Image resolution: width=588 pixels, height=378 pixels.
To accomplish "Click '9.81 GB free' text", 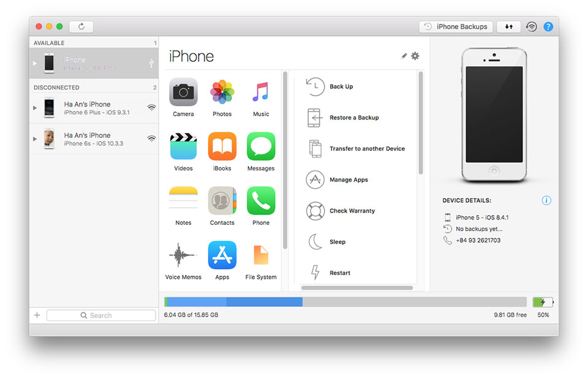I will [510, 315].
